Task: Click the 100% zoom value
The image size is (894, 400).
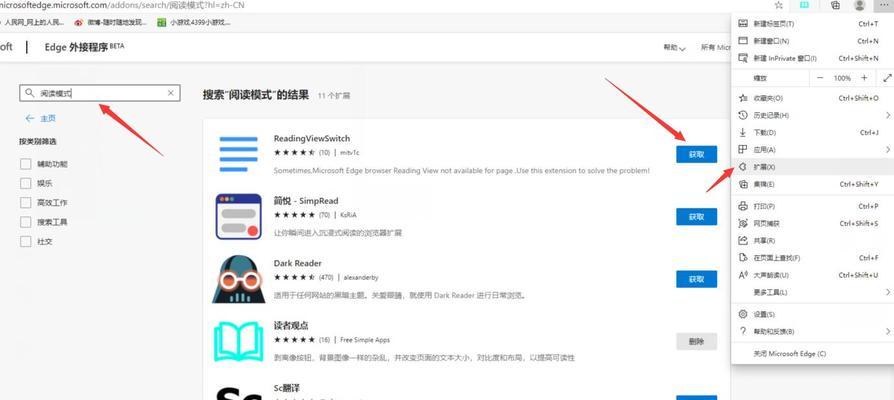Action: coord(842,78)
